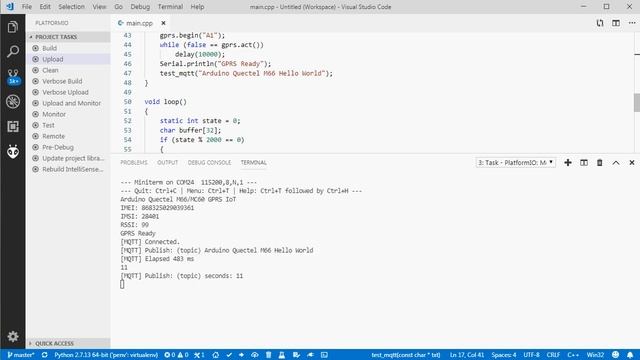The height and width of the screenshot is (360, 640).
Task: Maximize the panel with the up chevron
Action: coord(616,162)
